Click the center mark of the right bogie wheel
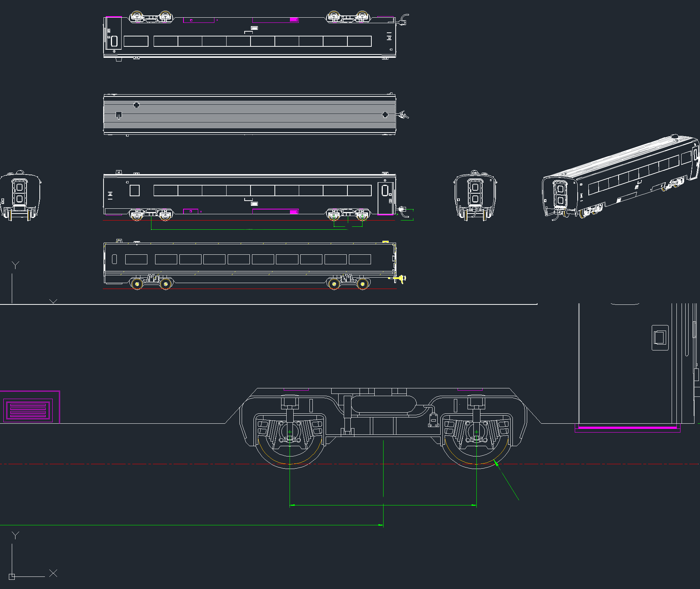Viewport: 700px width, 589px height. tap(476, 432)
